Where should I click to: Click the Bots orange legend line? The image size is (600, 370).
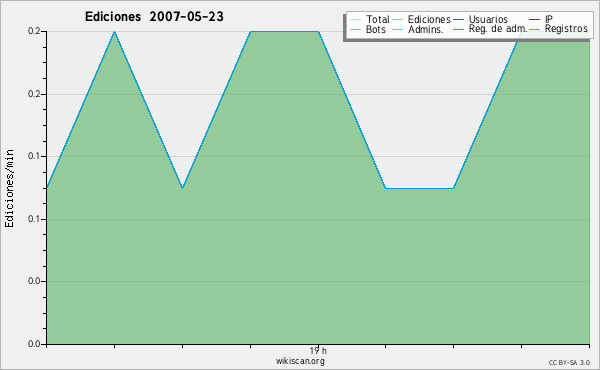tap(355, 29)
